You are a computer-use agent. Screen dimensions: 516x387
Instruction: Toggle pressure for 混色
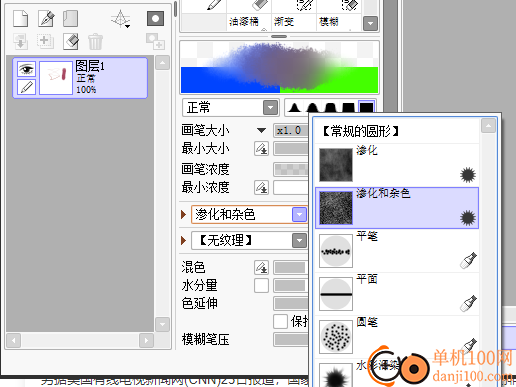click(261, 267)
